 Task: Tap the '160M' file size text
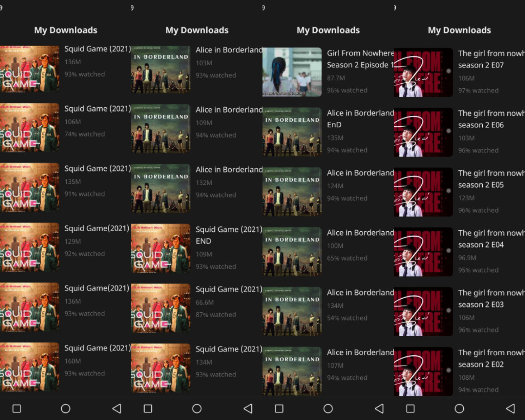tap(73, 361)
